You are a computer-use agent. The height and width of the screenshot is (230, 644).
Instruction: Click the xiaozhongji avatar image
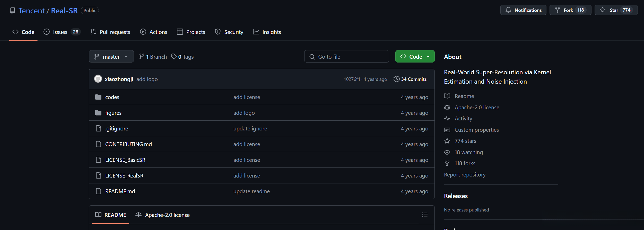pos(98,79)
